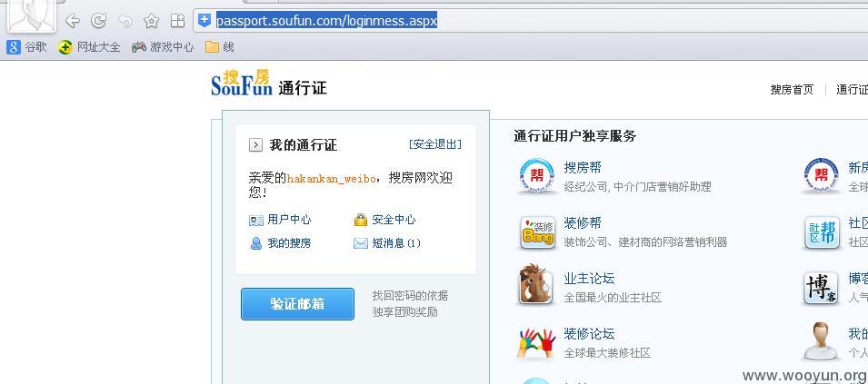Click text 找回密码的依据

(x=410, y=296)
